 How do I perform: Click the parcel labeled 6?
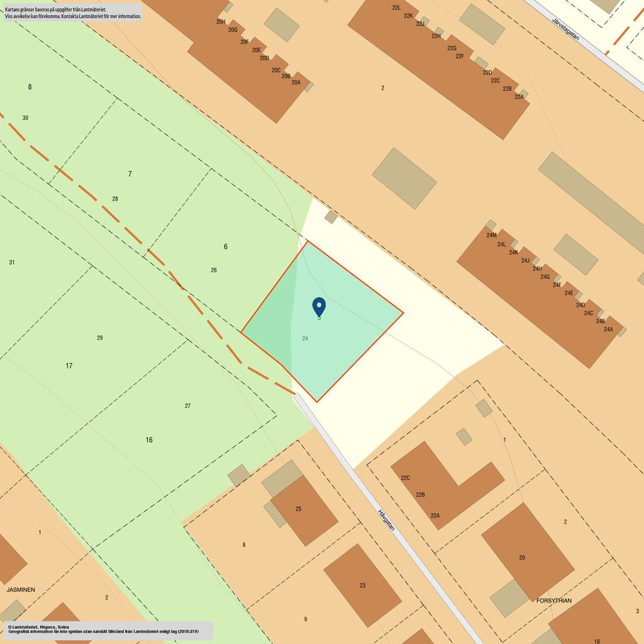click(x=226, y=247)
